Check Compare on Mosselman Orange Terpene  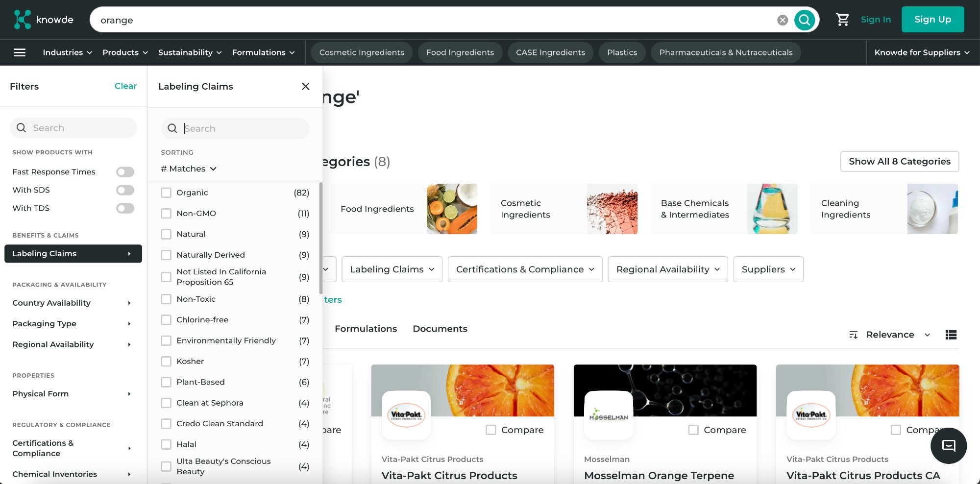(x=693, y=430)
